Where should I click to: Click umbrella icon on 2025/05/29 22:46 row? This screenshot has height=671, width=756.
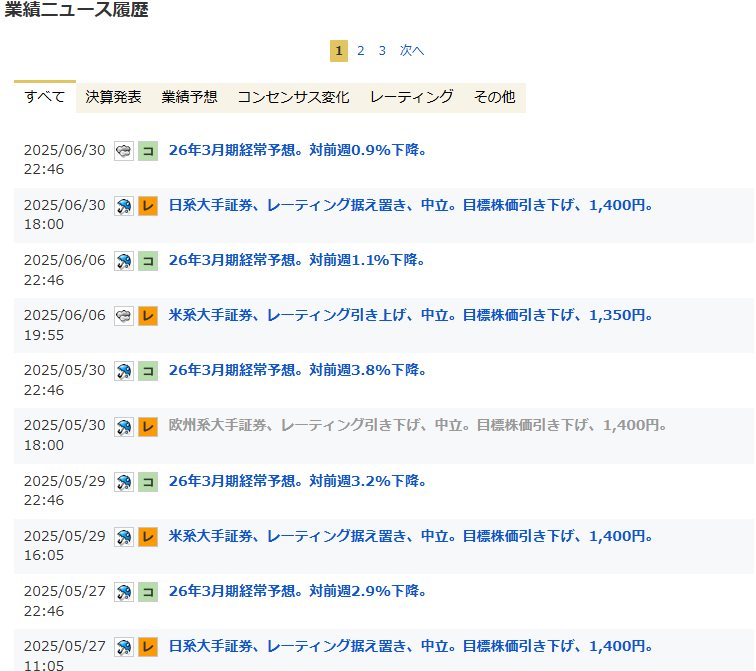point(124,482)
